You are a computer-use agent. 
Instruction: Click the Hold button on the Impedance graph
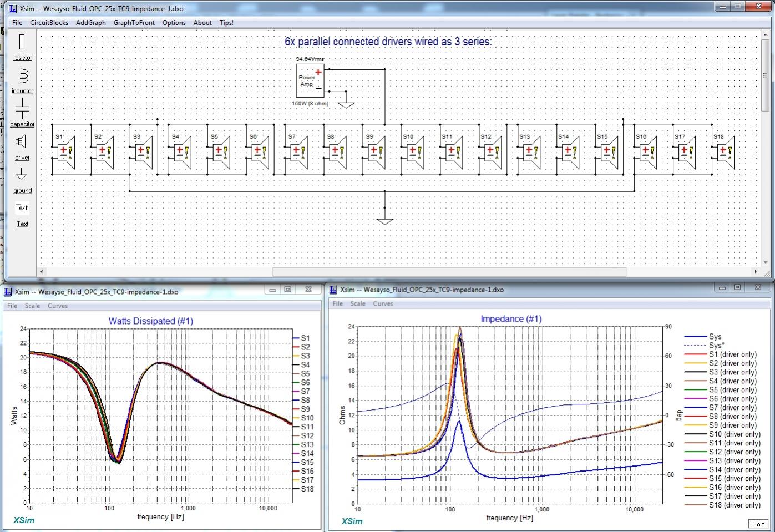point(758,524)
